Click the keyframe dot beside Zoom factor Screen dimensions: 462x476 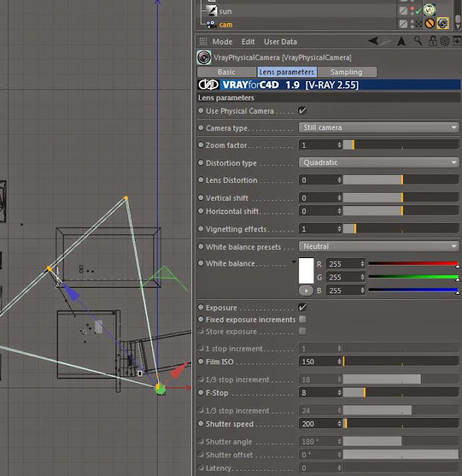[201, 145]
